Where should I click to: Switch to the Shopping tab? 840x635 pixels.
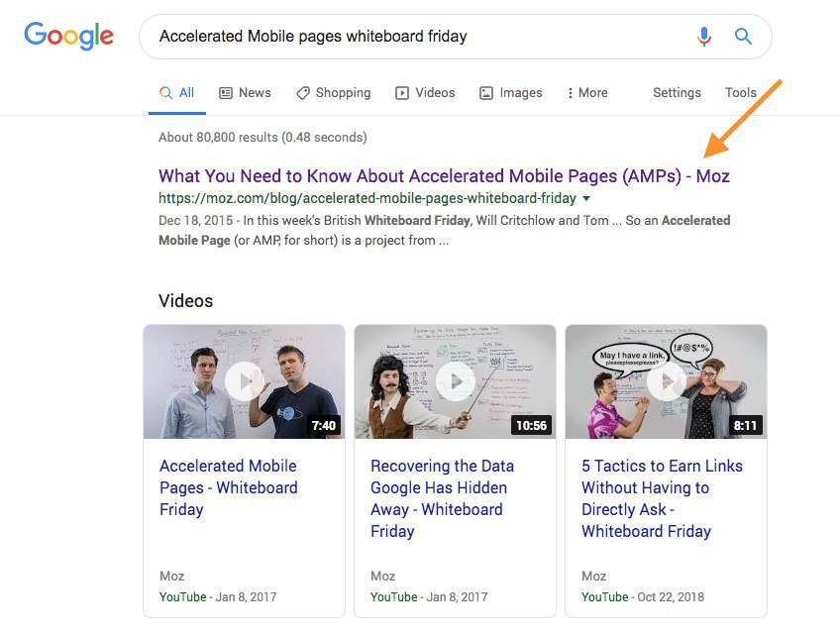pos(334,93)
